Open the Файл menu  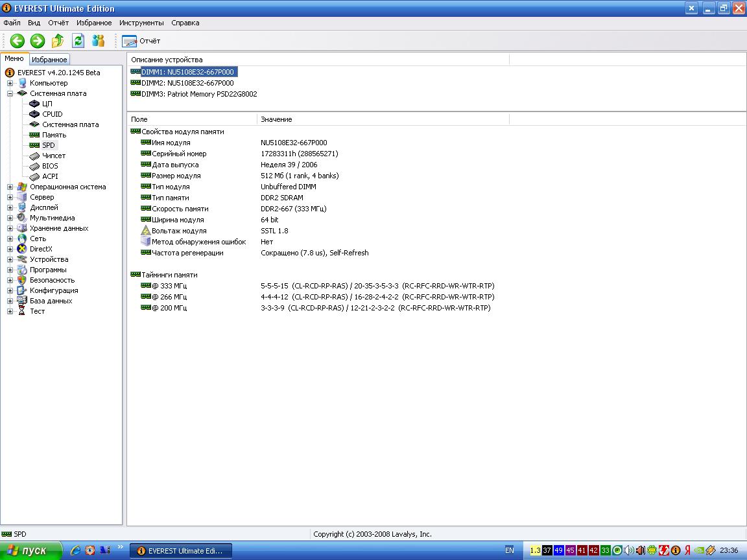click(12, 23)
